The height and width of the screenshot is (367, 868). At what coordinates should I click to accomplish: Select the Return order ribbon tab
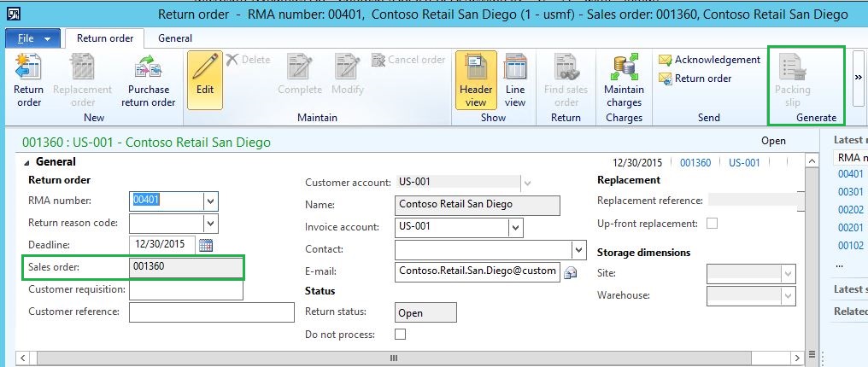coord(104,38)
